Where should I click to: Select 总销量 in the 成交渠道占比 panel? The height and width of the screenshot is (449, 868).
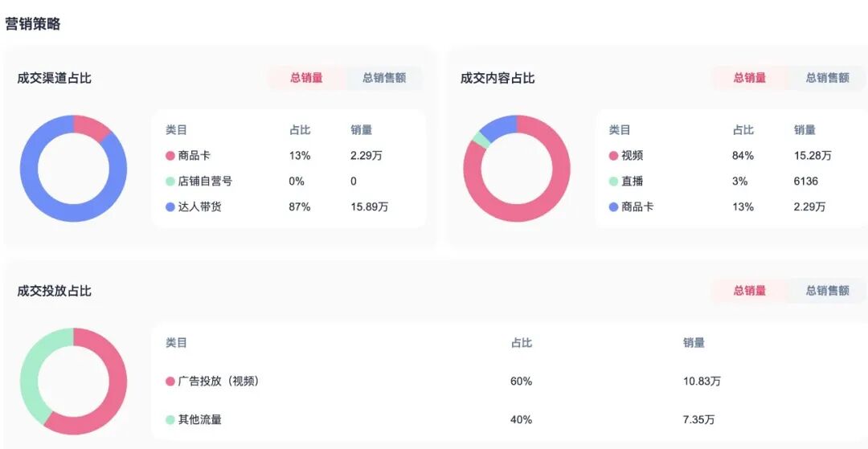(x=306, y=78)
